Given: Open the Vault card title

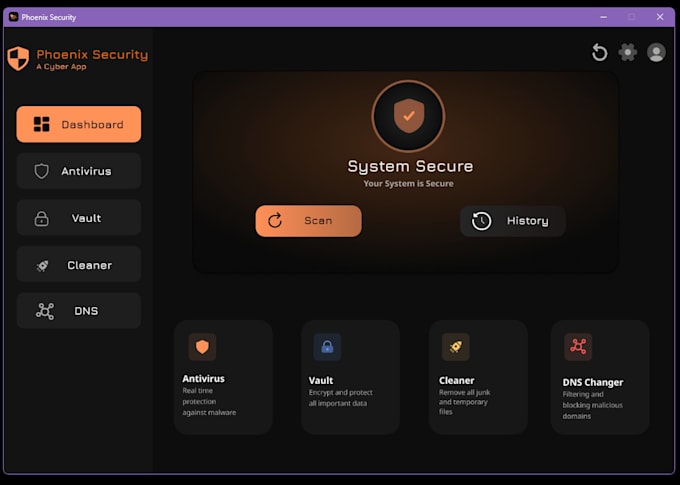Looking at the screenshot, I should point(321,380).
